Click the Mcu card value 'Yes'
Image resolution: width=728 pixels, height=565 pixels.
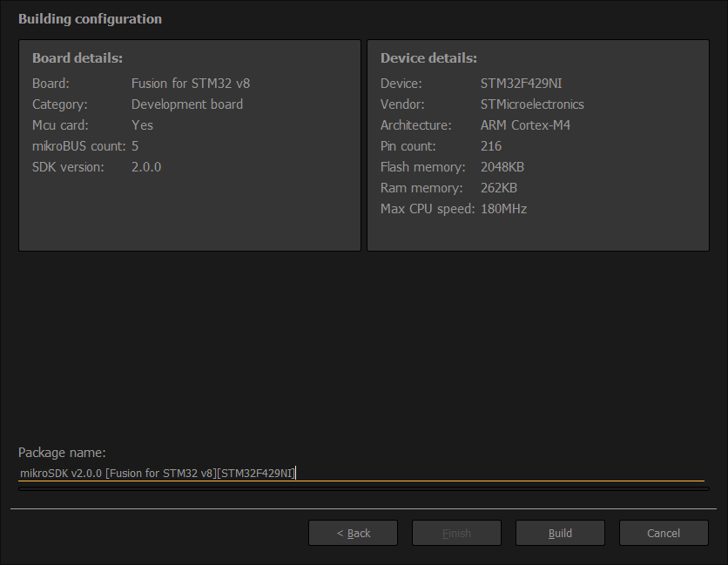[142, 125]
